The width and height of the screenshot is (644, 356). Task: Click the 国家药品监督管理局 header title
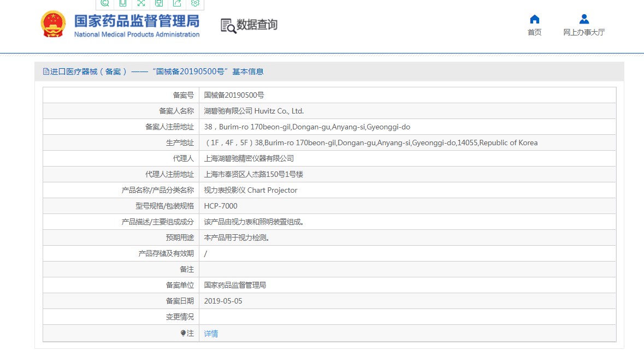pos(137,21)
